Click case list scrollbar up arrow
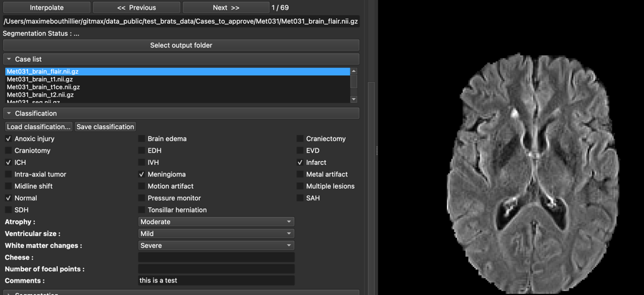The height and width of the screenshot is (295, 644). (354, 71)
